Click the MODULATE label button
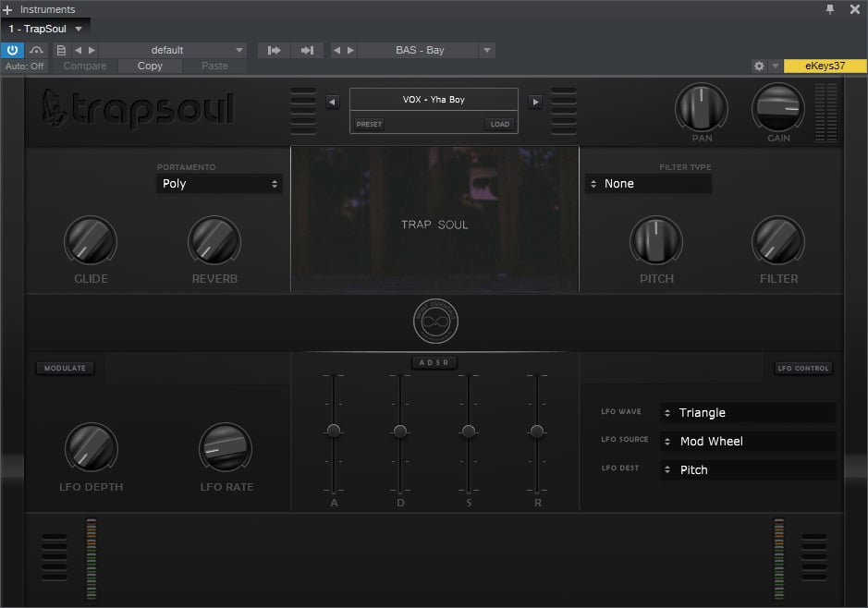The height and width of the screenshot is (608, 868). click(x=66, y=368)
